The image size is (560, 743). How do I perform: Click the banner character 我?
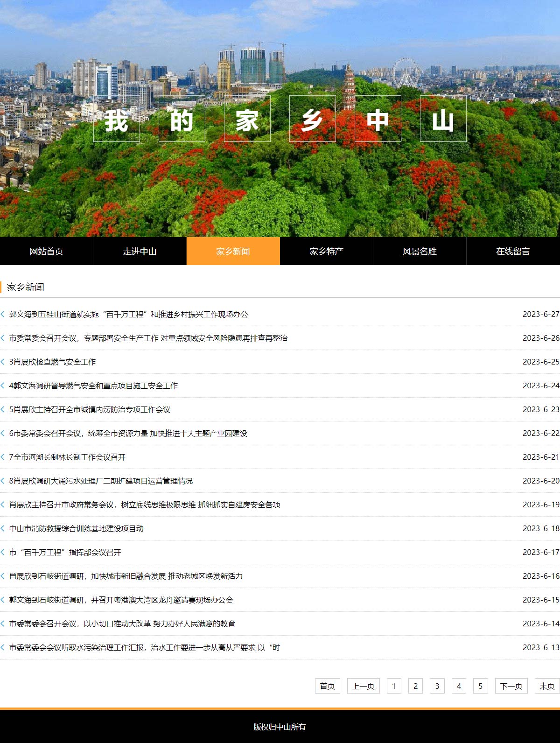117,119
